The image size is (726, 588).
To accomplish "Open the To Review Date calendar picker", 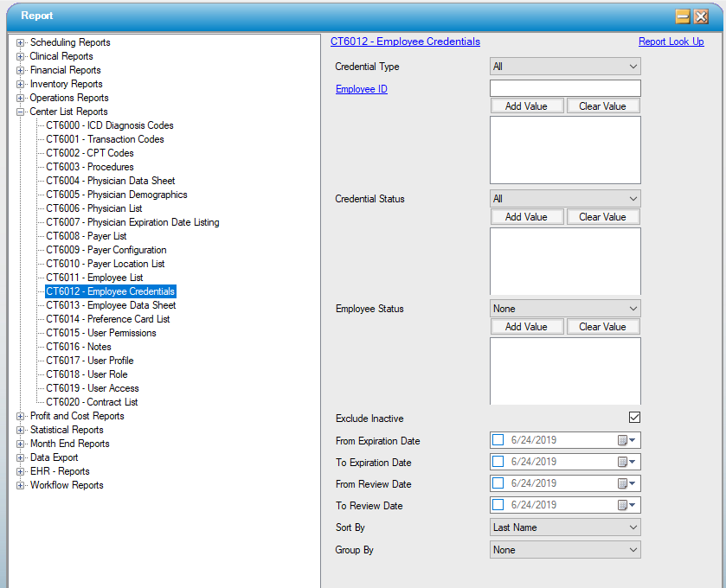I will tap(626, 505).
